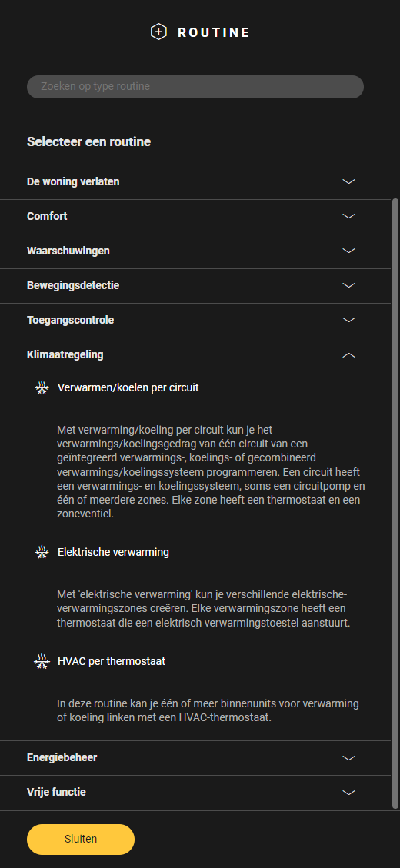The image size is (400, 868).
Task: Expand Toegangscontrole with its chevron
Action: tap(348, 320)
